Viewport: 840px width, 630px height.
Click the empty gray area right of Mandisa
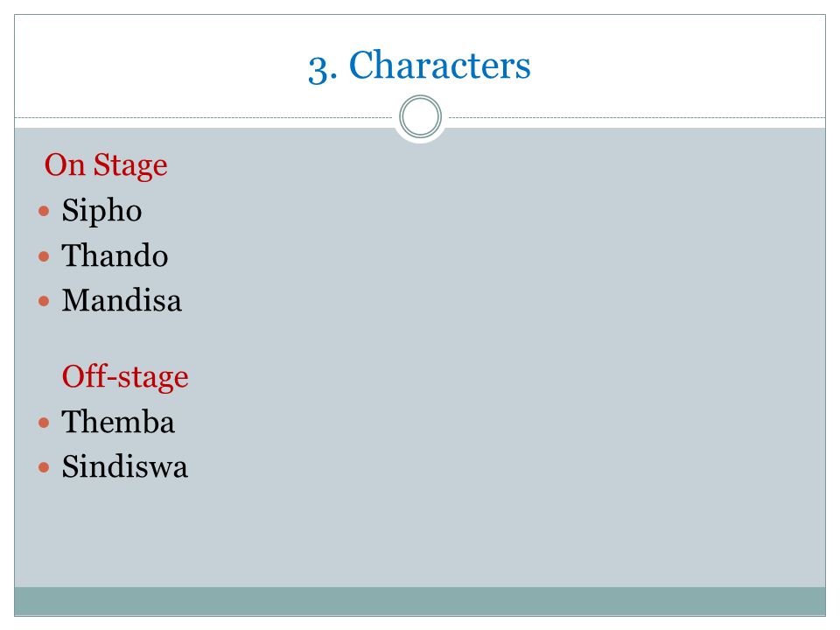coord(504,300)
